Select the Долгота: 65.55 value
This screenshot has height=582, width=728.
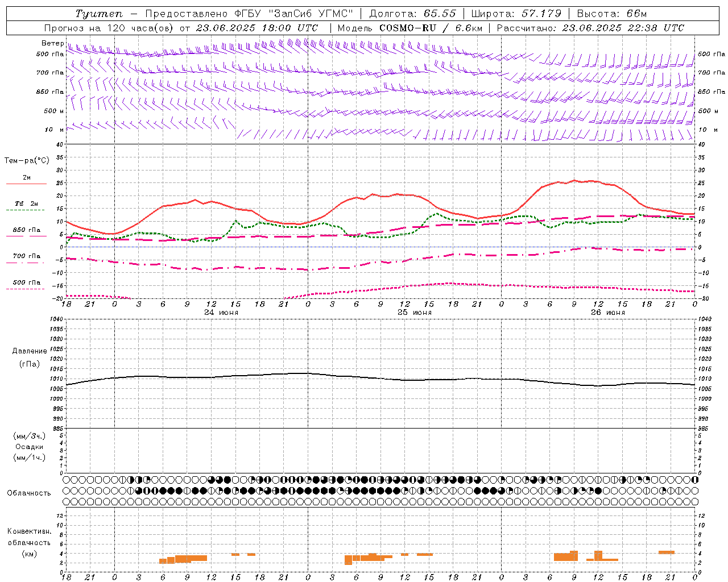click(x=412, y=14)
